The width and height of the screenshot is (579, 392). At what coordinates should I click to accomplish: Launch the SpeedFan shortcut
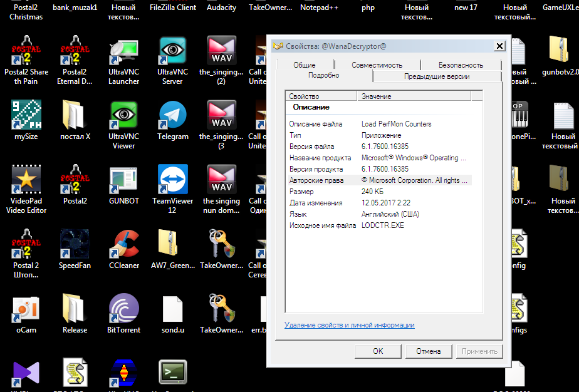(x=75, y=244)
